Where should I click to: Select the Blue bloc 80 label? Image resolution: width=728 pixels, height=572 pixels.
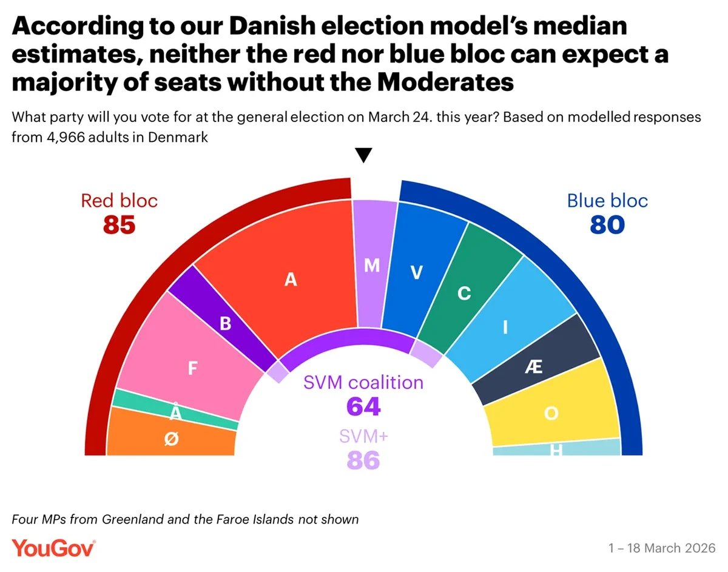tap(607, 213)
